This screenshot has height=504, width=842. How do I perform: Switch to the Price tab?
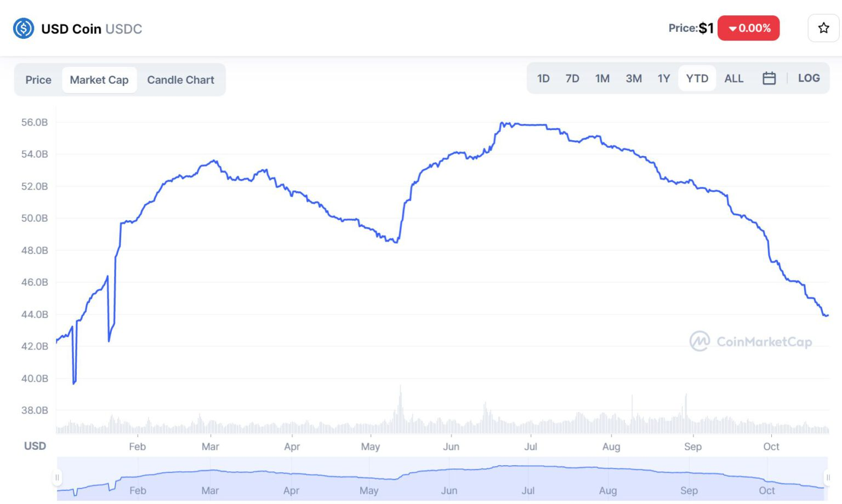click(x=38, y=80)
